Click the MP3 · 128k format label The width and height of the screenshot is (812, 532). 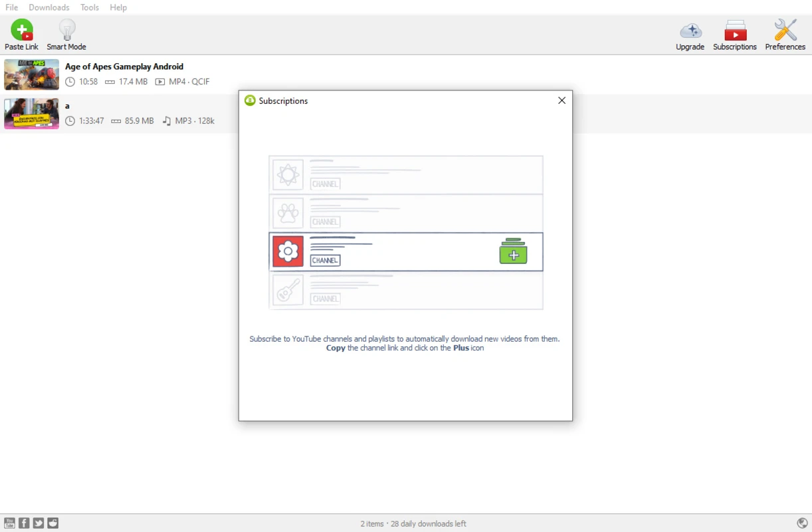click(195, 121)
